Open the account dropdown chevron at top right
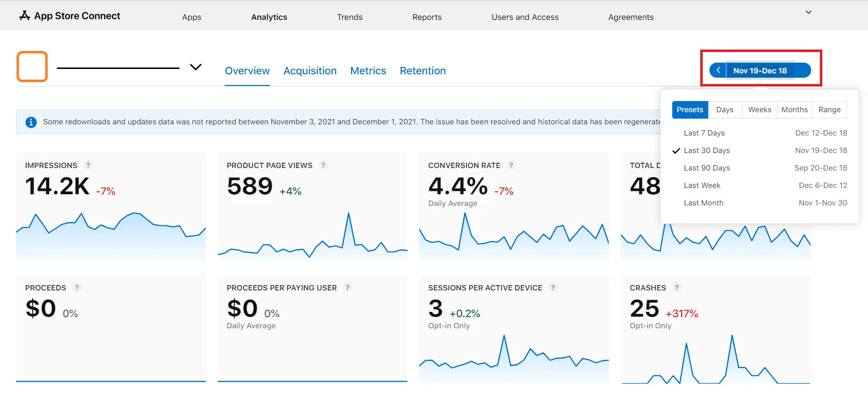This screenshot has width=868, height=407. click(809, 12)
